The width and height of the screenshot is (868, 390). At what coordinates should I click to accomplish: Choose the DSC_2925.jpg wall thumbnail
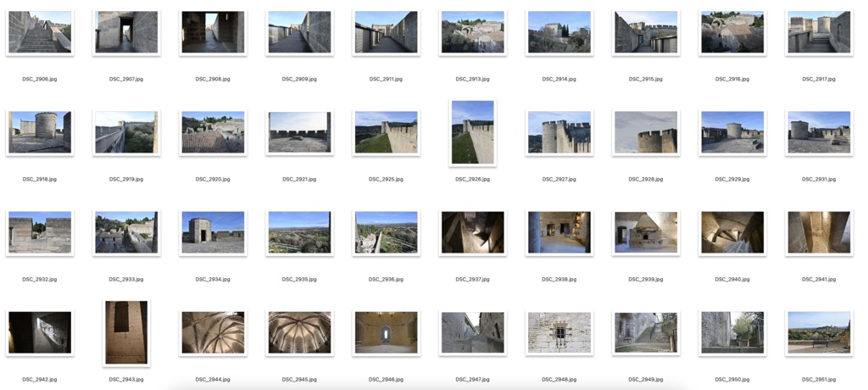[x=387, y=132]
